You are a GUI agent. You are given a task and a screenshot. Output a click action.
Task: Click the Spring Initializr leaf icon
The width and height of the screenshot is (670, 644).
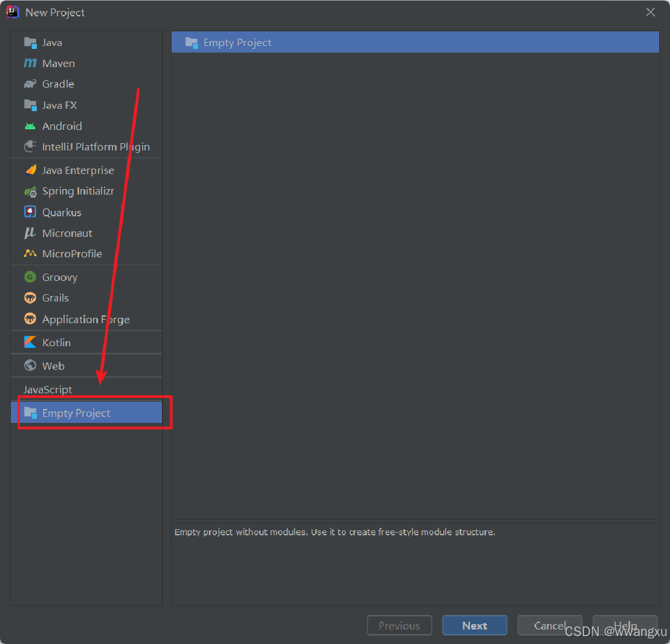(x=30, y=192)
